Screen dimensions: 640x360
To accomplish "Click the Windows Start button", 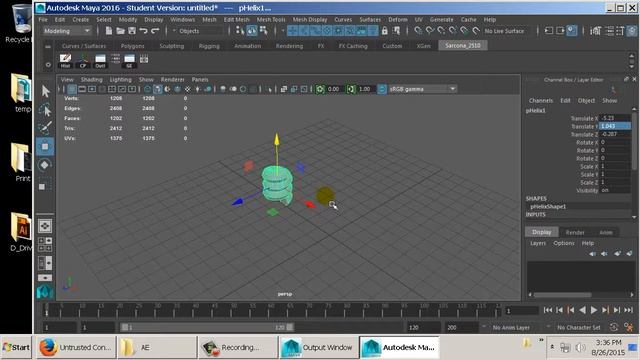I will [x=16, y=347].
